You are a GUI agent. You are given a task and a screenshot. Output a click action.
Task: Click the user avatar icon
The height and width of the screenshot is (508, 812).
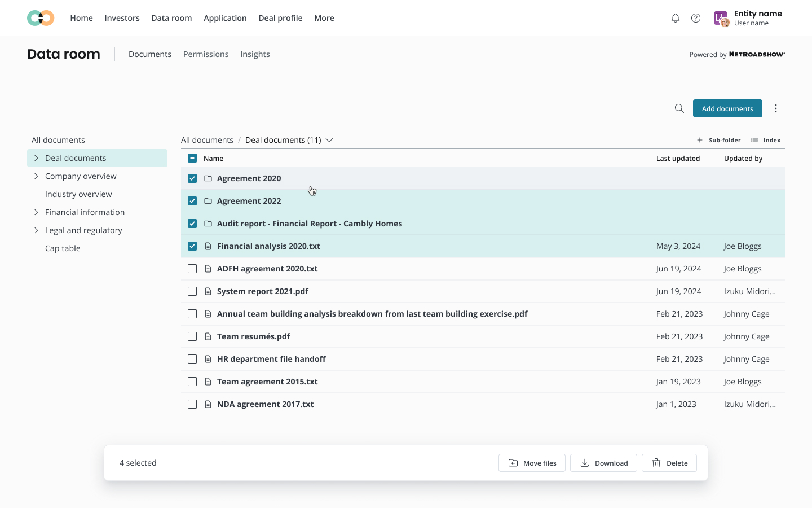(x=721, y=19)
